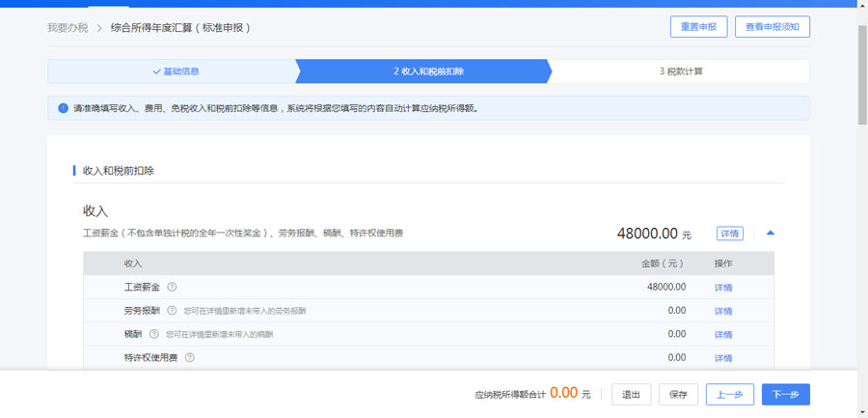Open 详情 link for 劳务报酬 row

point(722,311)
